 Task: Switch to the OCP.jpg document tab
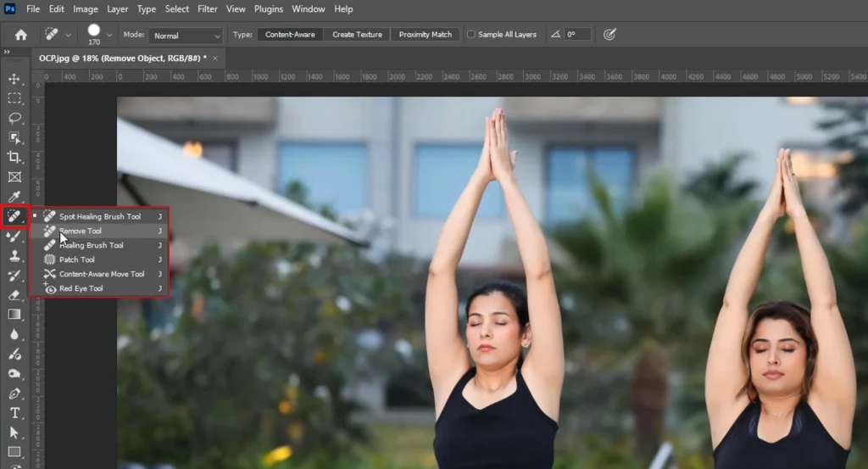(x=123, y=59)
